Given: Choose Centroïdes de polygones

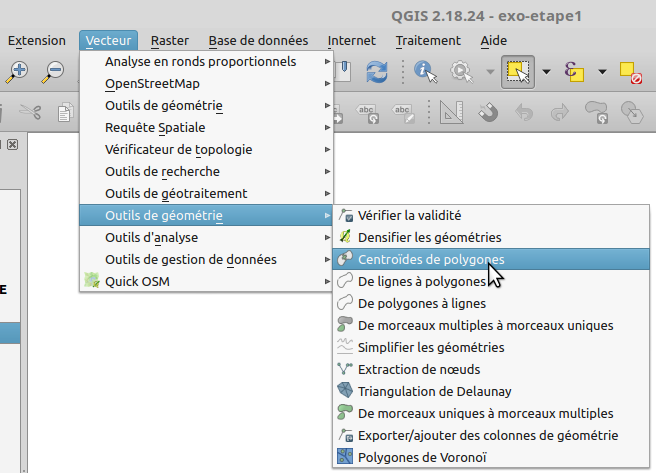Looking at the screenshot, I should pyautogui.click(x=430, y=259).
